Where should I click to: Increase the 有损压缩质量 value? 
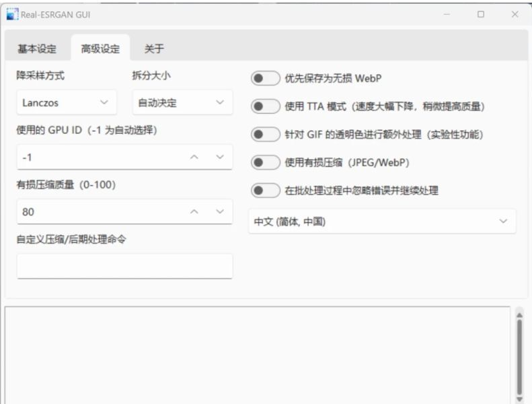[194, 211]
